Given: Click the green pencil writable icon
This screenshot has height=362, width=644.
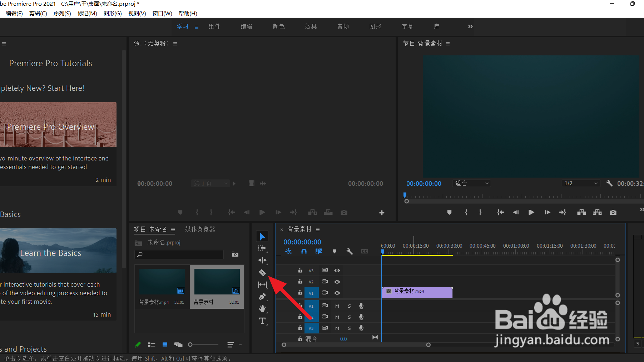Looking at the screenshot, I should (x=138, y=344).
